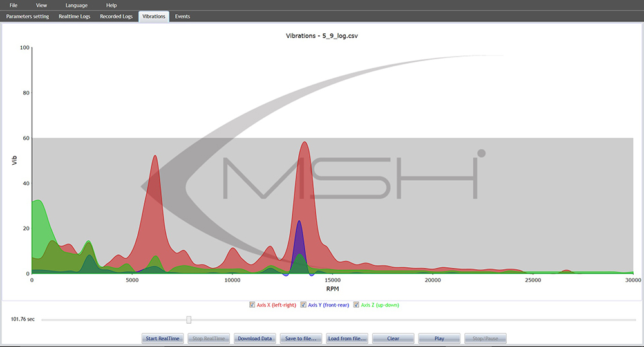Click the Axis X label text in legend
This screenshot has height=347, width=644.
coord(276,305)
